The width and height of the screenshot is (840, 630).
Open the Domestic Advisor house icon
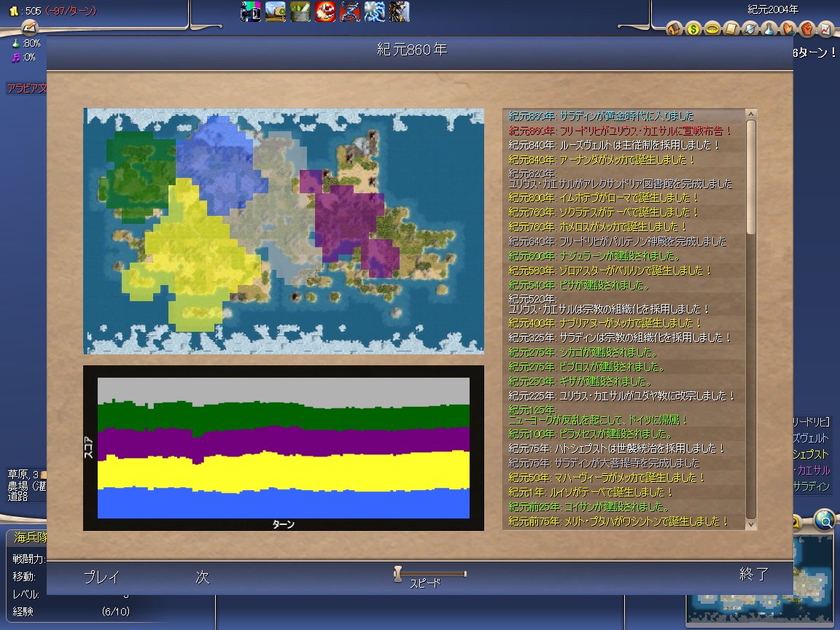click(x=674, y=28)
